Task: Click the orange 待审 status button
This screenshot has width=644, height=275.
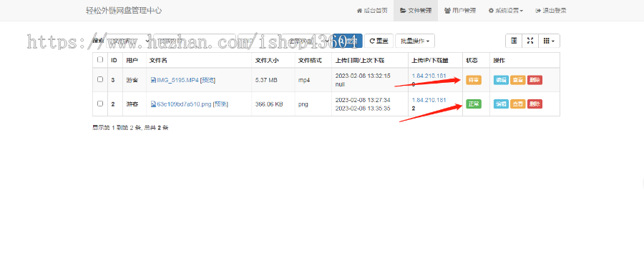Action: [x=474, y=80]
